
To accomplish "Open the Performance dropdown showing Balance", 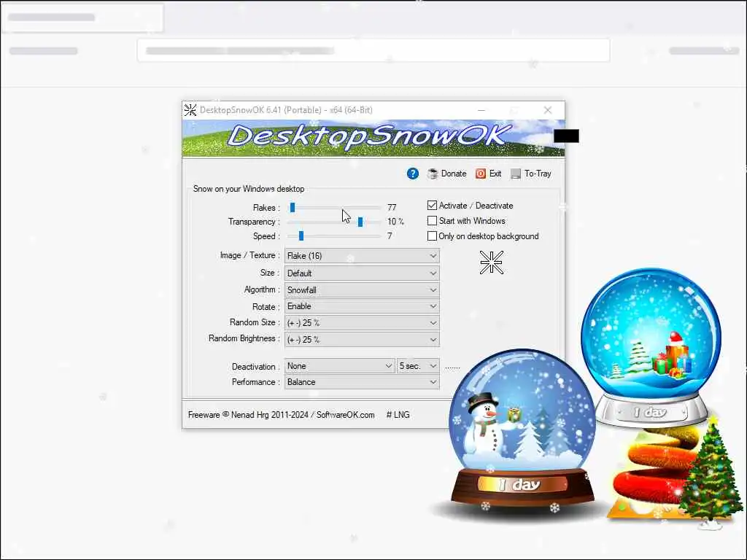I will point(362,382).
